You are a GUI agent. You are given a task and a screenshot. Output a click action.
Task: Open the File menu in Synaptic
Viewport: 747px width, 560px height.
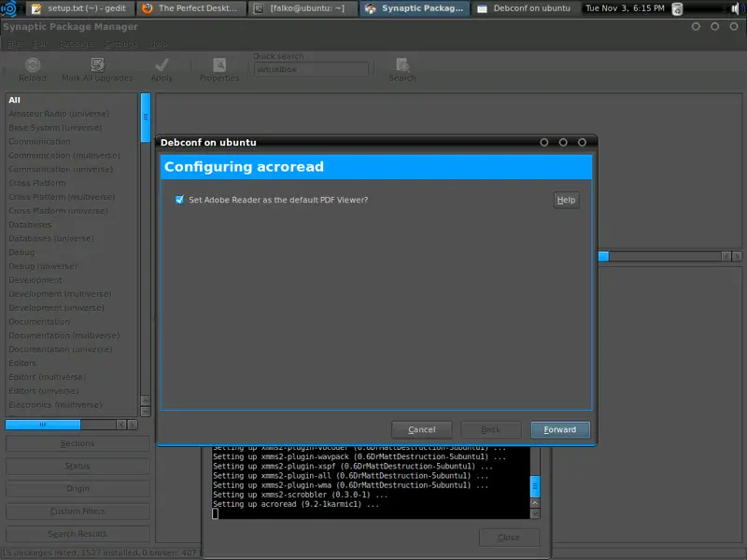pyautogui.click(x=14, y=44)
